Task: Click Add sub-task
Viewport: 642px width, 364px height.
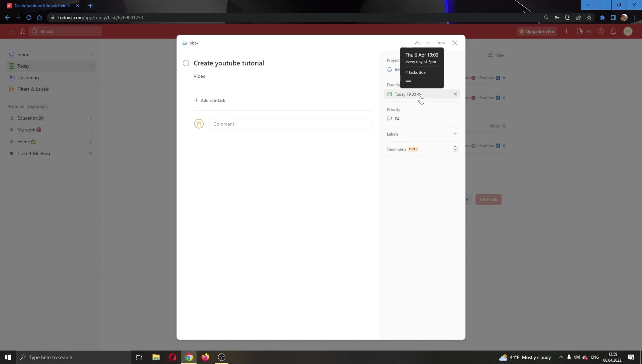Action: (210, 100)
